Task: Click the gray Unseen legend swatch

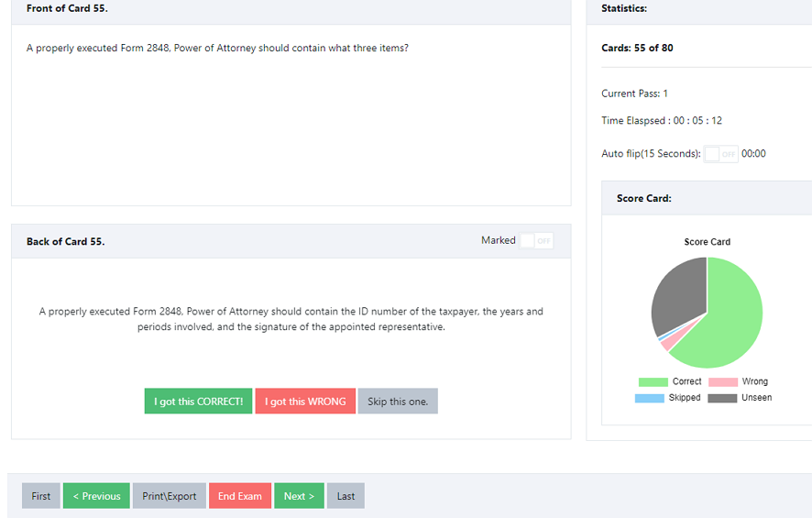Action: click(x=722, y=398)
